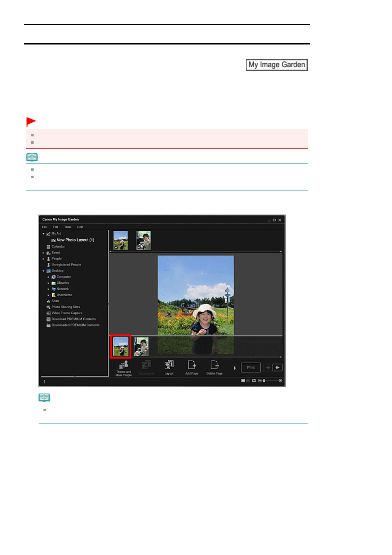Expand the Event tree node

(x=43, y=253)
